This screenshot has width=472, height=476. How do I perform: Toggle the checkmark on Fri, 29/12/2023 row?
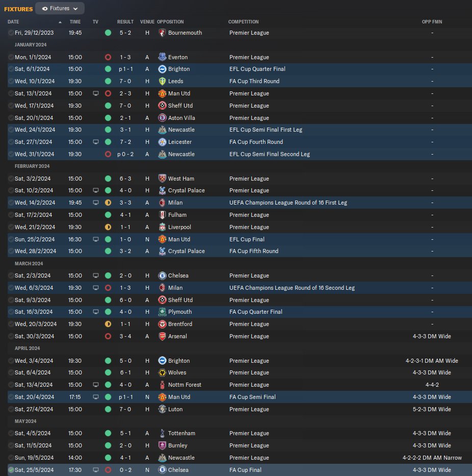(x=11, y=33)
